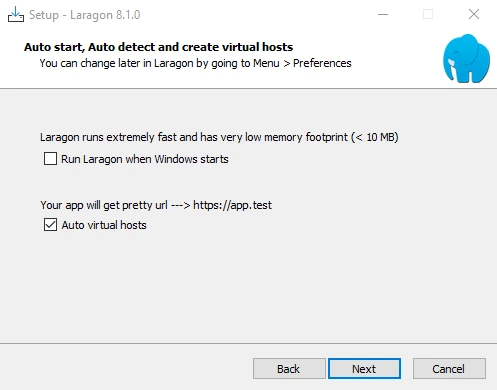Abort the installation with Cancel
Image resolution: width=497 pixels, height=390 pixels.
449,369
